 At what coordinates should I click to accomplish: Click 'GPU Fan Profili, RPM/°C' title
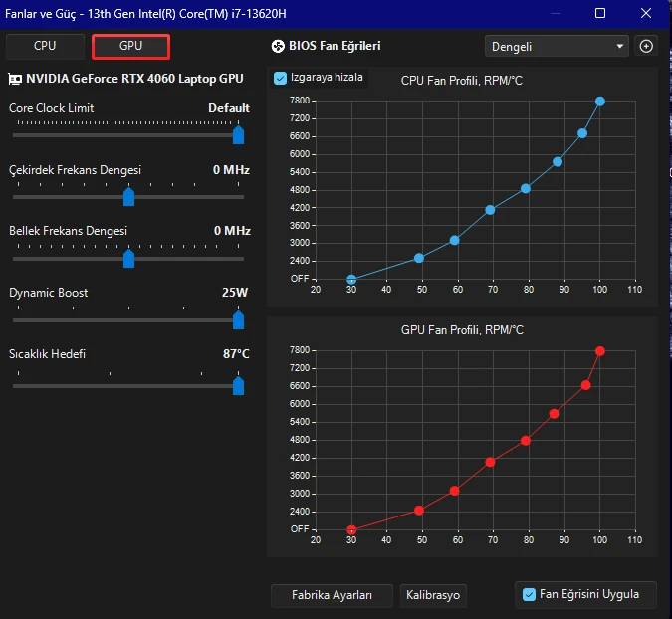coord(462,330)
